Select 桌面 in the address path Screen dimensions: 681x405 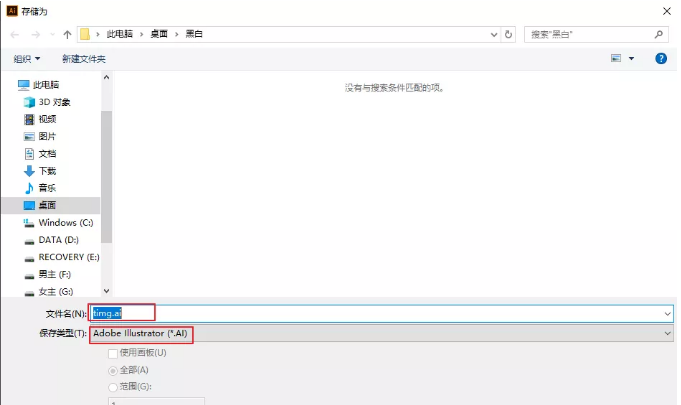pyautogui.click(x=159, y=34)
